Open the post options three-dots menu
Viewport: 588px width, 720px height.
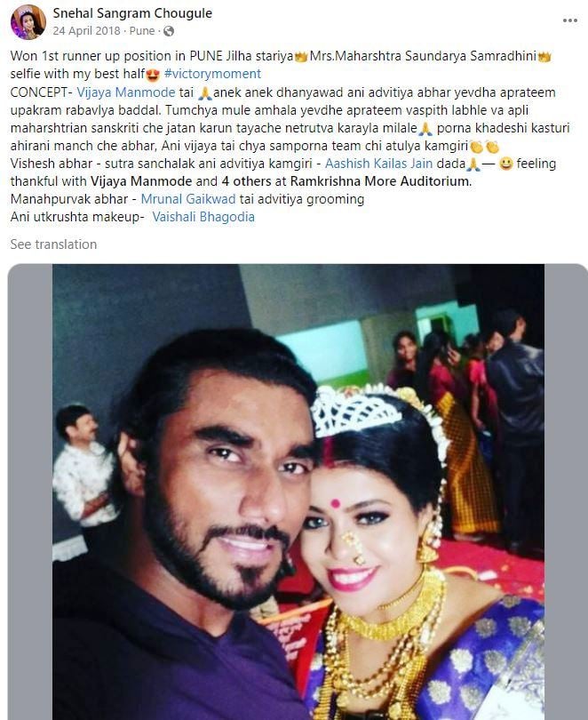[569, 20]
